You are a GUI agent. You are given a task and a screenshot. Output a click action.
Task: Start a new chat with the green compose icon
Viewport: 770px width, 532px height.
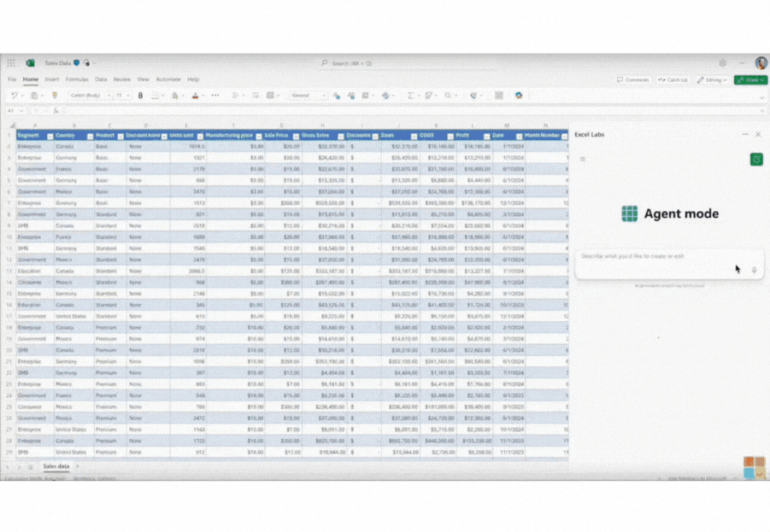tap(755, 160)
